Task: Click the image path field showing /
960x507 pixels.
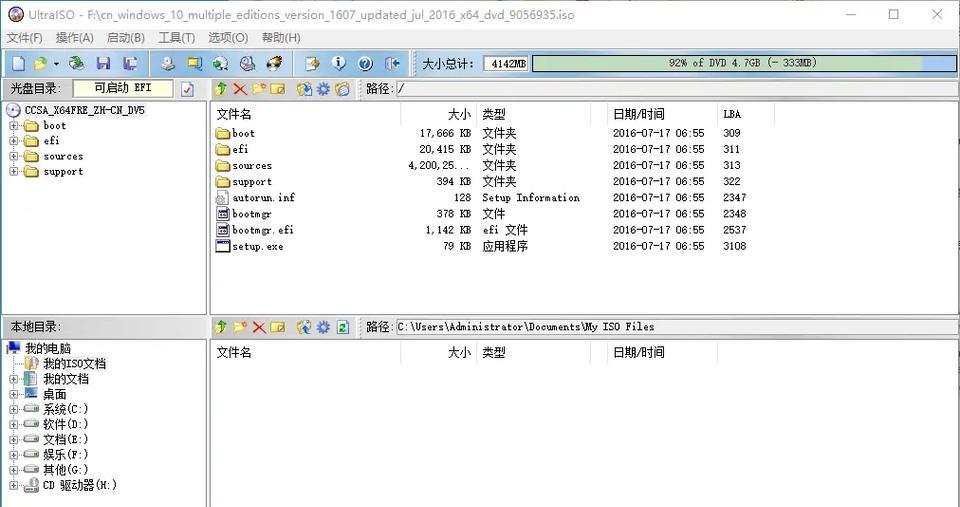Action: [x=677, y=89]
